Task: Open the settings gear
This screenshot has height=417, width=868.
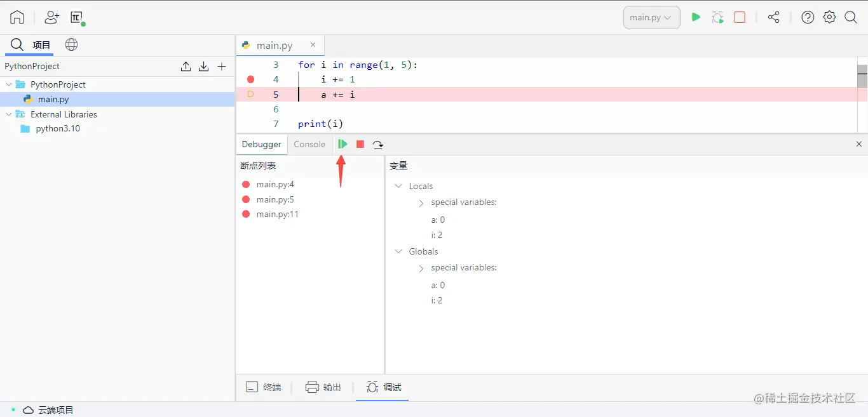Action: point(829,17)
